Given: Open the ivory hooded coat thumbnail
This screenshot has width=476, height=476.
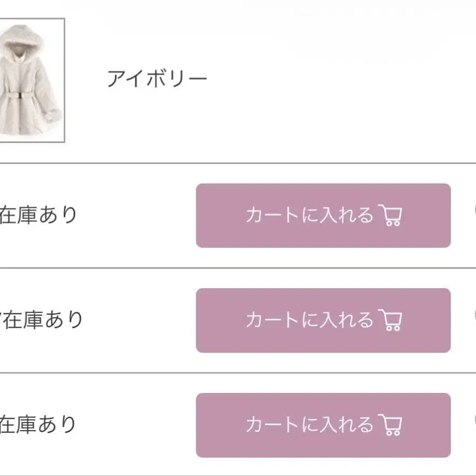Looking at the screenshot, I should tap(31, 80).
